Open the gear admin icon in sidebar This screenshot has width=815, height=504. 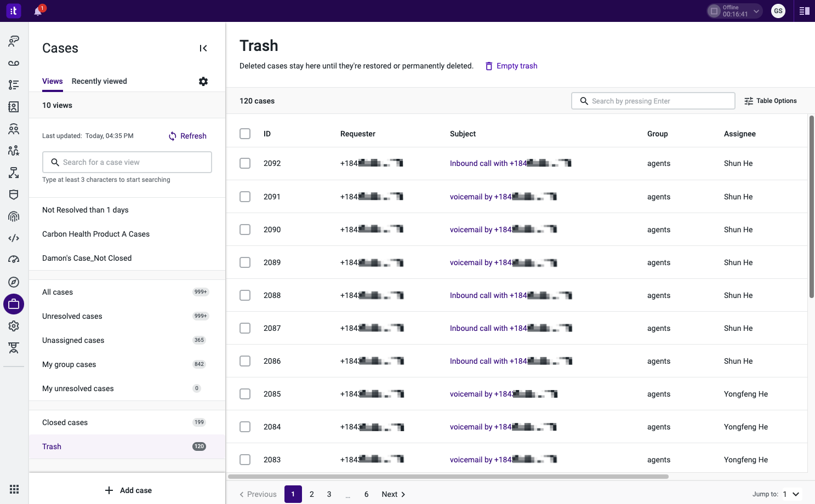coord(14,326)
